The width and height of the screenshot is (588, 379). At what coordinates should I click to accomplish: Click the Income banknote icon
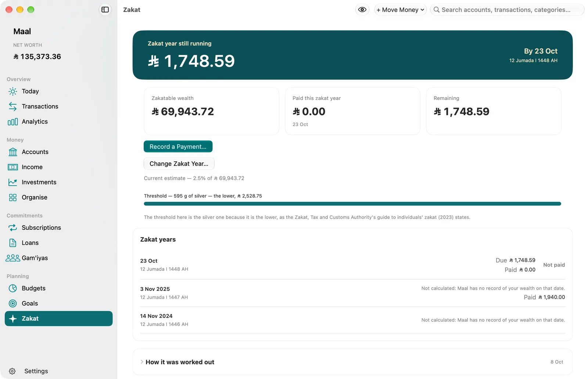(13, 167)
